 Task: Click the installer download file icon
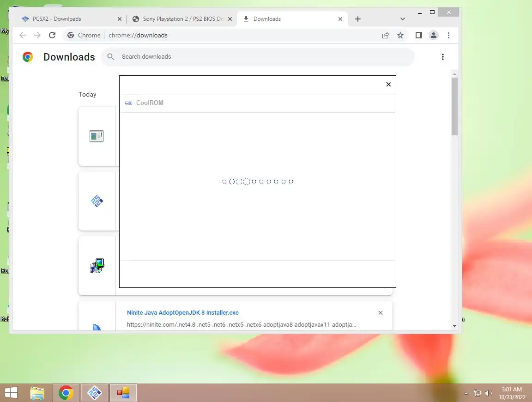click(97, 266)
